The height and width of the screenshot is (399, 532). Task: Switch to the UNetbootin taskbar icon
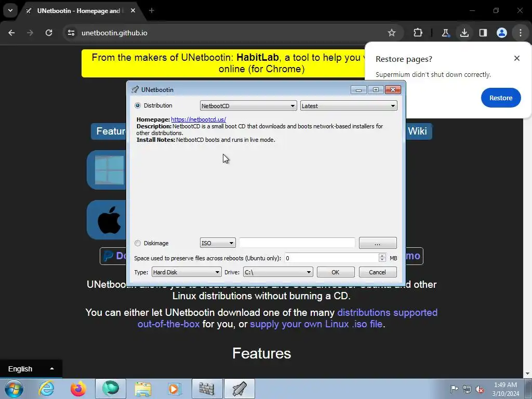(x=240, y=389)
